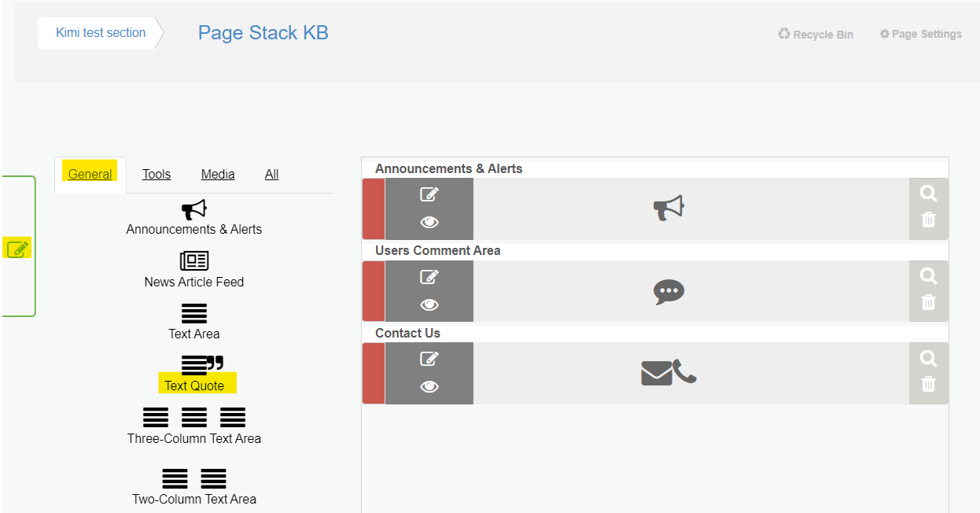Screen dimensions: 980x513
Task: Select the Three-Column Text Area icon
Action: tap(194, 417)
